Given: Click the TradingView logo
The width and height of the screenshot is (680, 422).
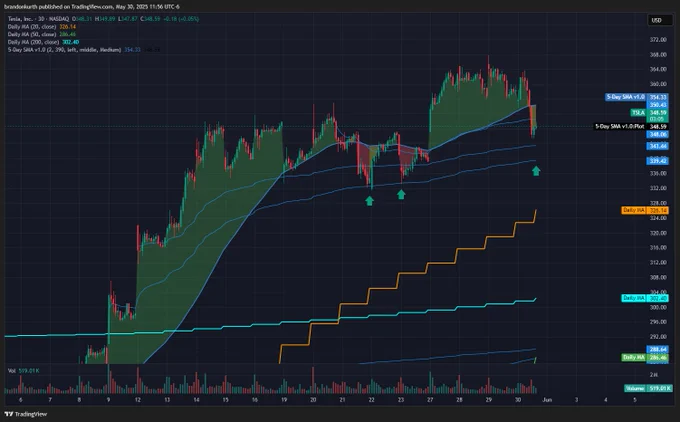Looking at the screenshot, I should 26,414.
